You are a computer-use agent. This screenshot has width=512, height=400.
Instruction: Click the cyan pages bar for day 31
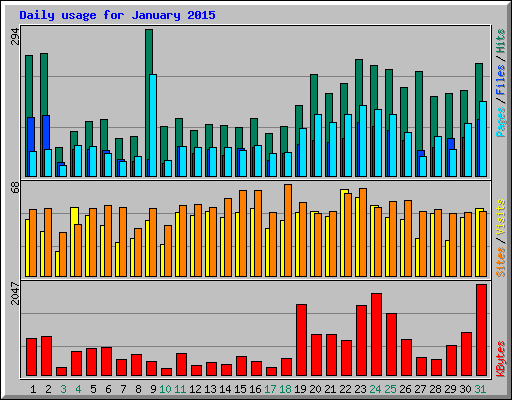(483, 139)
